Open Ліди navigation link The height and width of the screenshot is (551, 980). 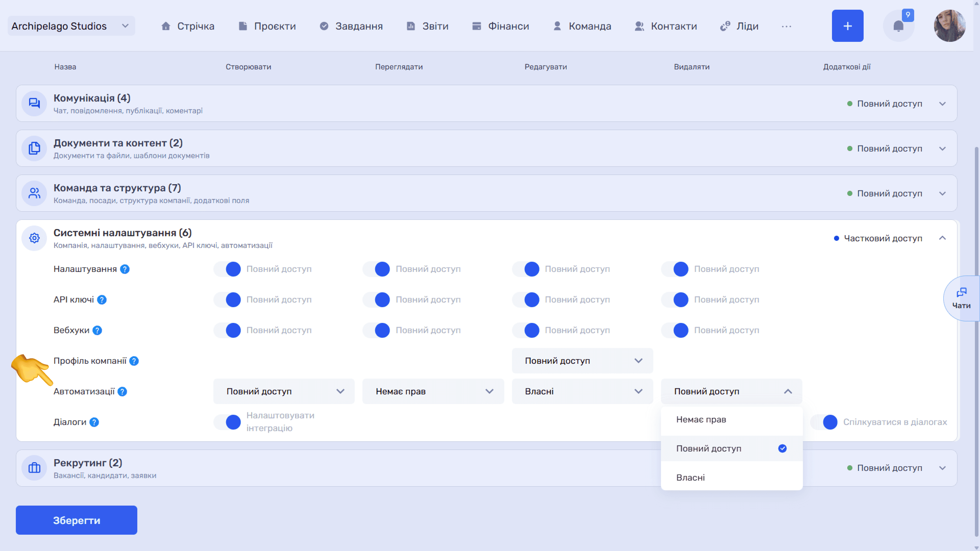pos(739,26)
